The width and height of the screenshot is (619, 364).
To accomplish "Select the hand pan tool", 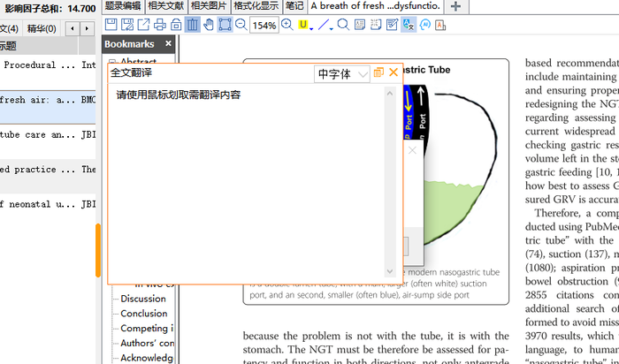I will tap(209, 25).
